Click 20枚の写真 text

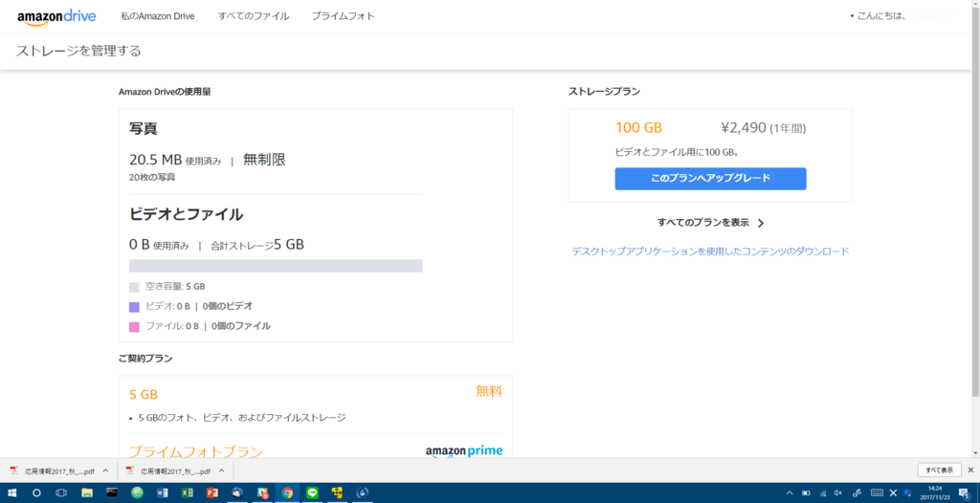152,178
